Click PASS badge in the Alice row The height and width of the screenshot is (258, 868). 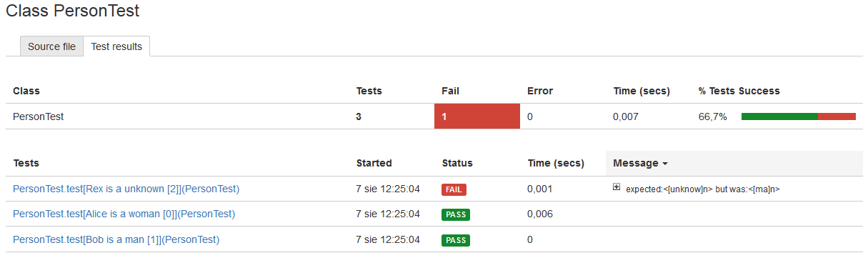[456, 214]
